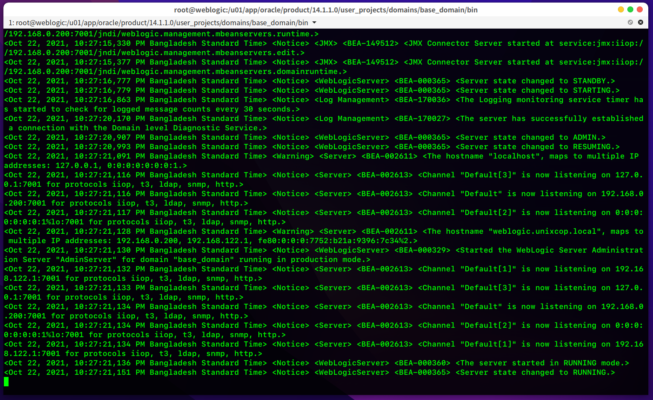Click the 'BEA-170027' message code
This screenshot has height=400, width=653.
click(x=422, y=119)
